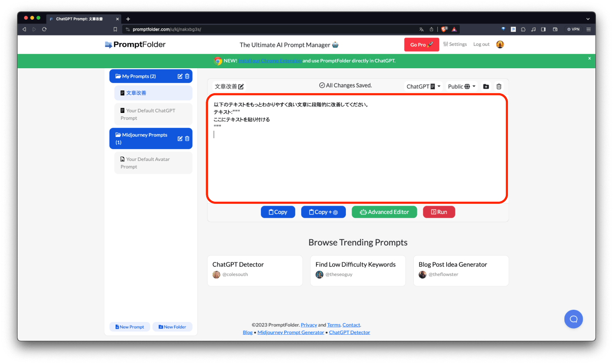This screenshot has width=613, height=364.
Task: Open the browser translate icon
Action: 421,29
